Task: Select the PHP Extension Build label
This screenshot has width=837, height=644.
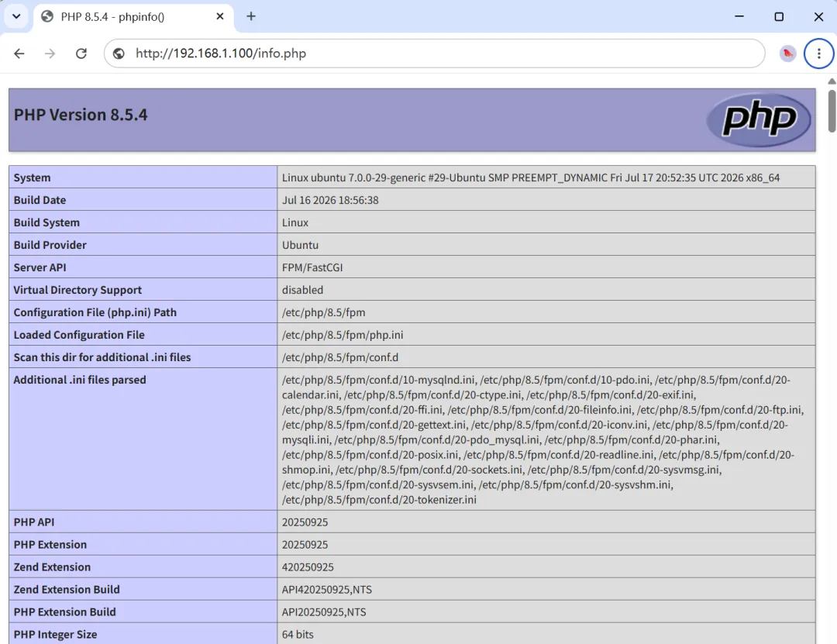Action: point(64,611)
